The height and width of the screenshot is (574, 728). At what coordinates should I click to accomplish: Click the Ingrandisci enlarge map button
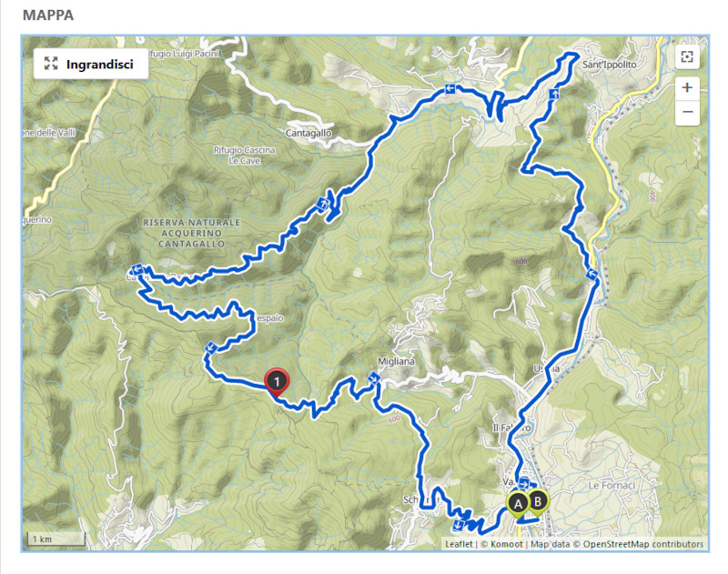pyautogui.click(x=91, y=64)
